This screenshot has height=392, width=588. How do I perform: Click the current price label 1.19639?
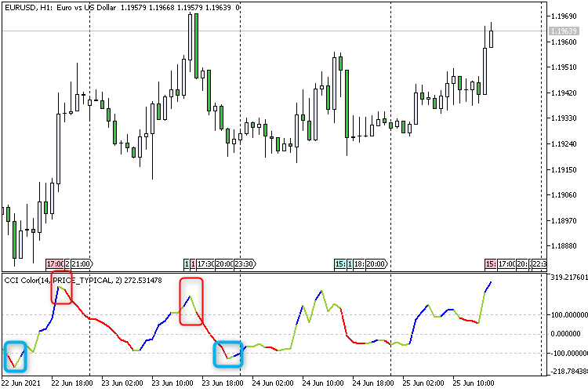coord(564,31)
